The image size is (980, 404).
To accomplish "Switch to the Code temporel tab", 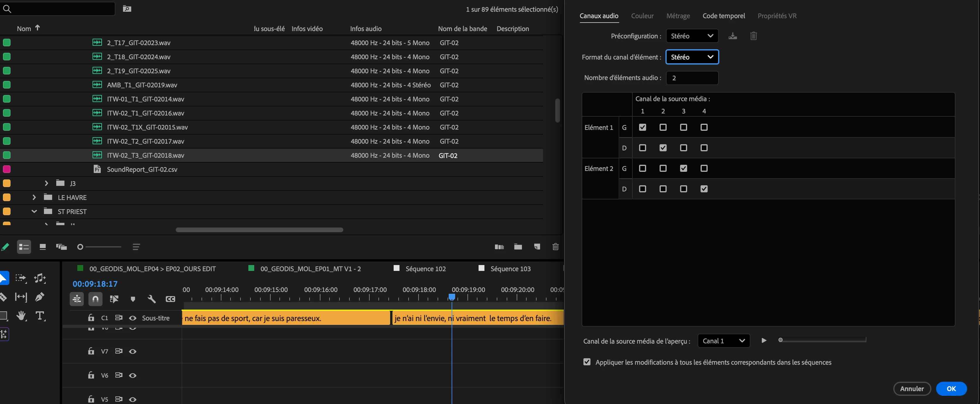I will (723, 16).
